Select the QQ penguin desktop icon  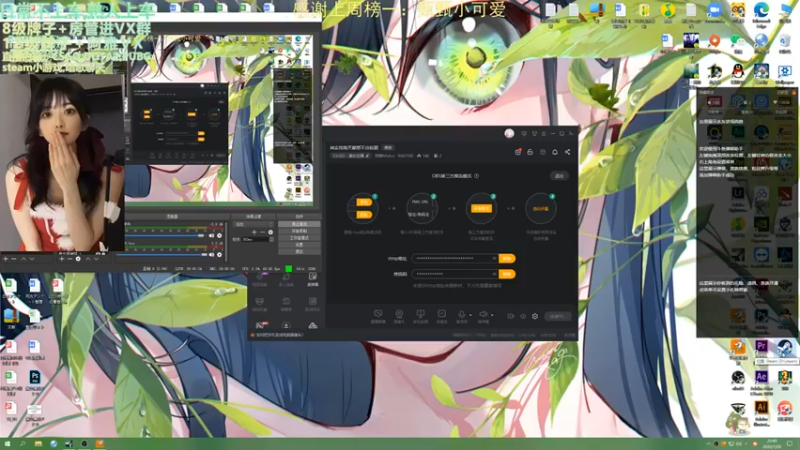(x=738, y=71)
